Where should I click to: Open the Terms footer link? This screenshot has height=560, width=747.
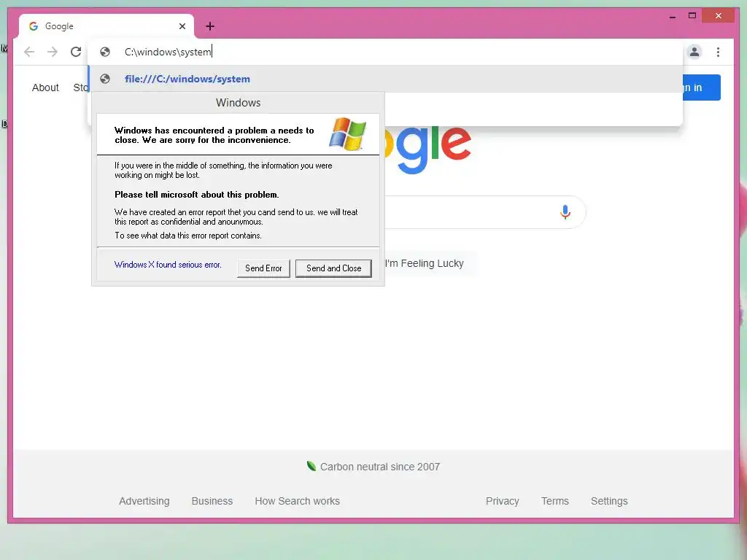coord(555,501)
